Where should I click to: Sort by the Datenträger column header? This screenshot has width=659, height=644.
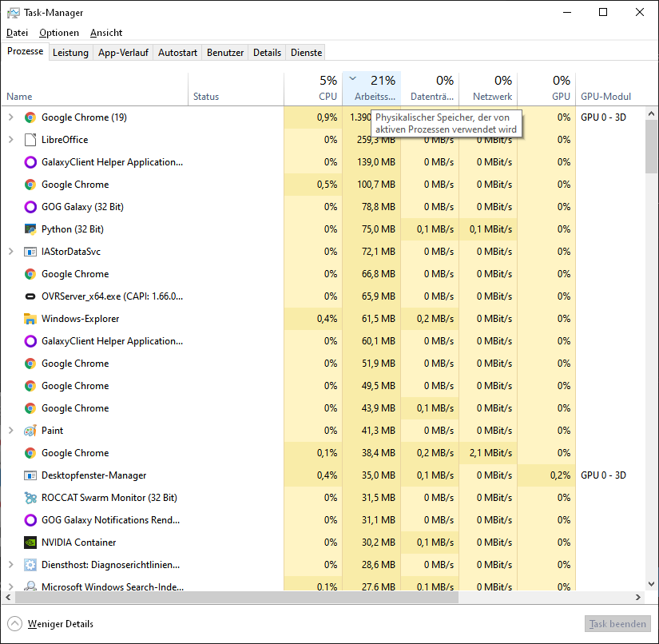point(430,89)
